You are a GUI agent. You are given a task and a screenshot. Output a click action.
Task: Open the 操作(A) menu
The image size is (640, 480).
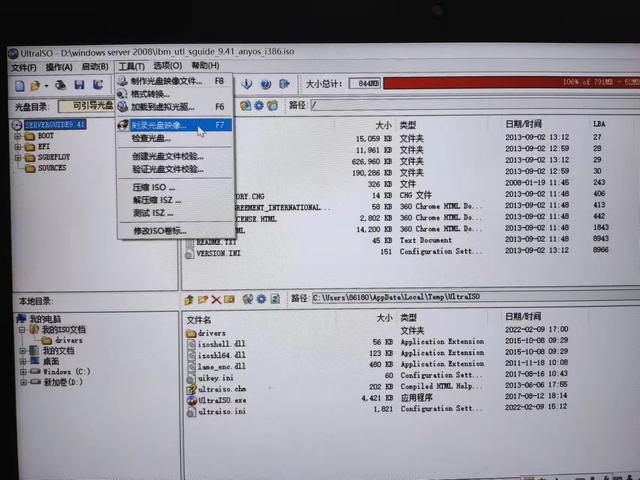(59, 67)
